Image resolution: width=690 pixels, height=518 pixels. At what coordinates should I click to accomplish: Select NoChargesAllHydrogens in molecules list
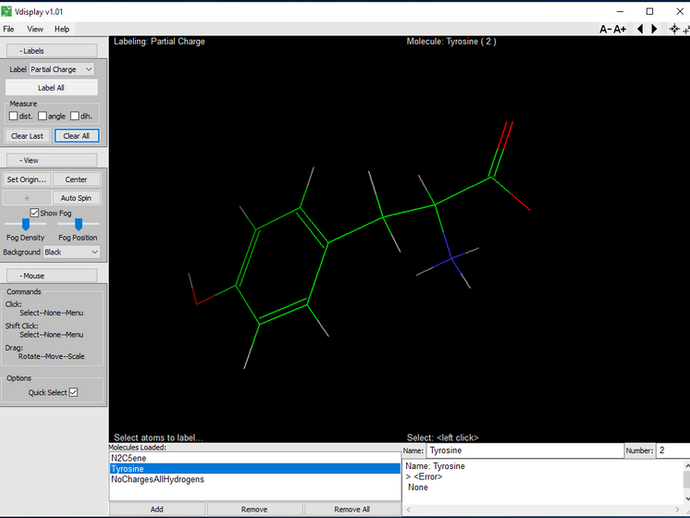(255, 479)
